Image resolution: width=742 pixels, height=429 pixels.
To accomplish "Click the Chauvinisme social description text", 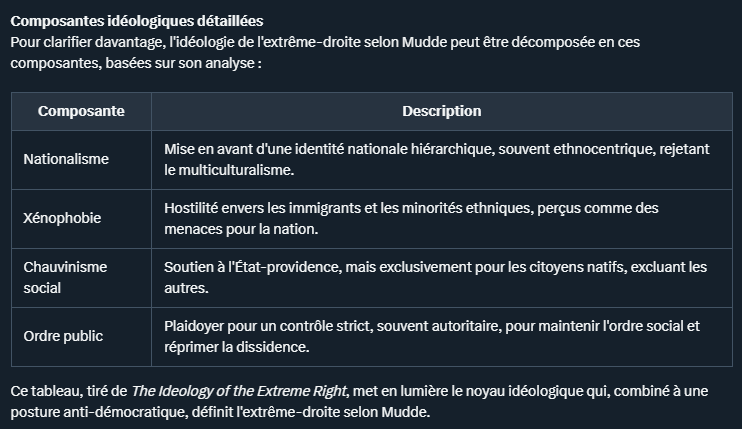I will 435,277.
